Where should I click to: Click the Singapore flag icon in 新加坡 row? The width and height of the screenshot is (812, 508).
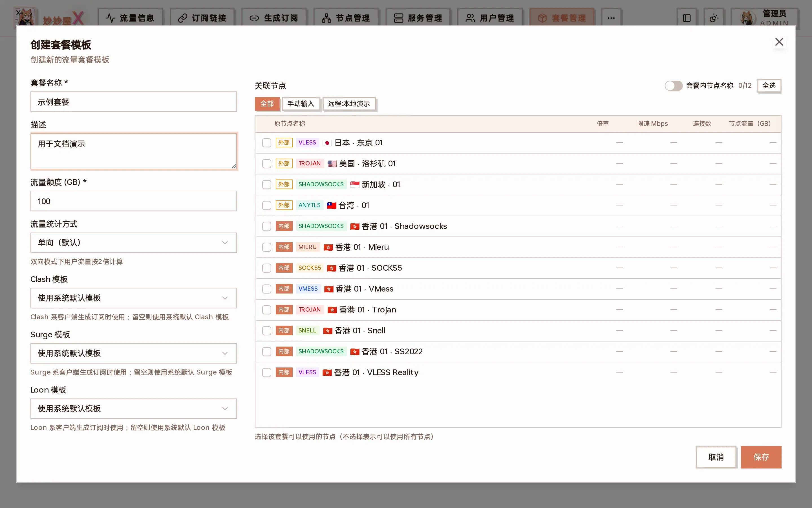point(354,185)
